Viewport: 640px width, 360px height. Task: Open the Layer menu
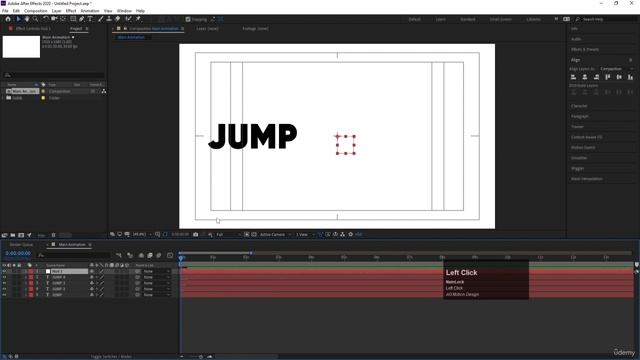56,11
